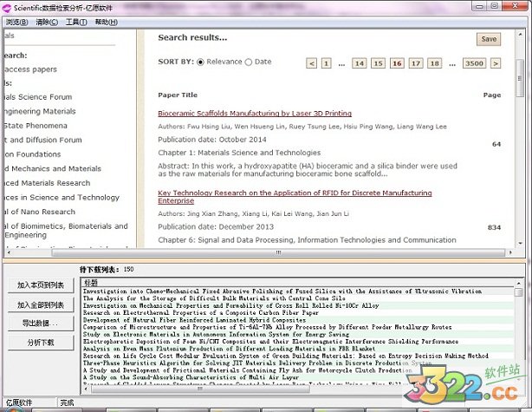The width and height of the screenshot is (532, 412).
Task: Open results page 16
Action: tap(397, 63)
